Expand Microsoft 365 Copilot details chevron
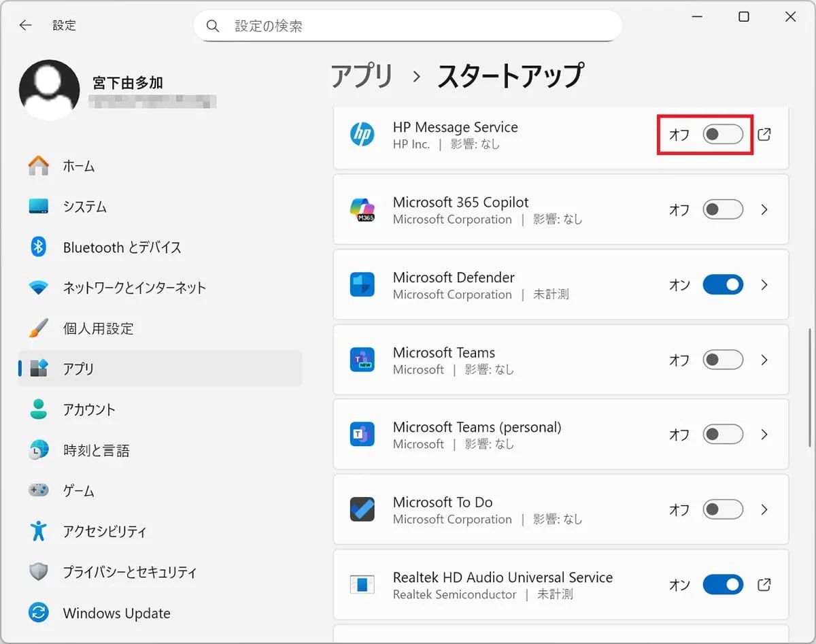Image resolution: width=816 pixels, height=644 pixels. click(x=764, y=209)
